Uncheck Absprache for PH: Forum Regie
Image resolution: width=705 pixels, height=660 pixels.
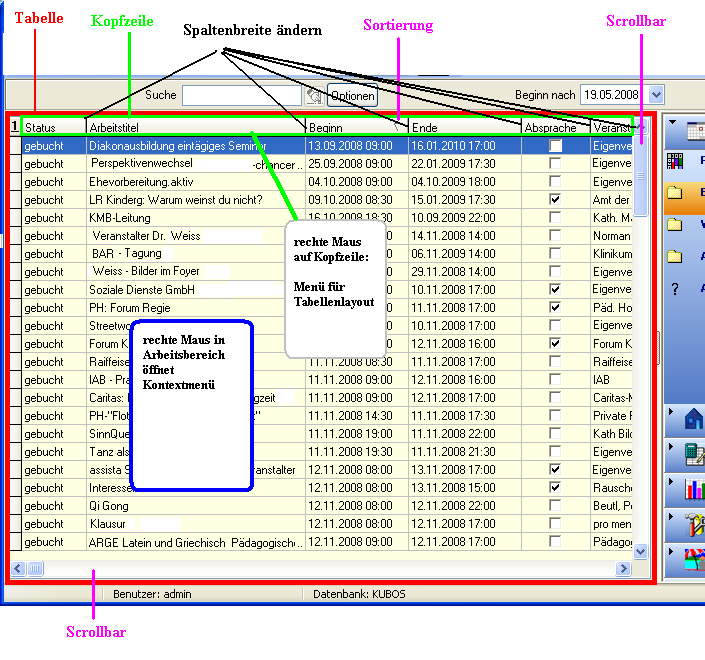click(556, 307)
